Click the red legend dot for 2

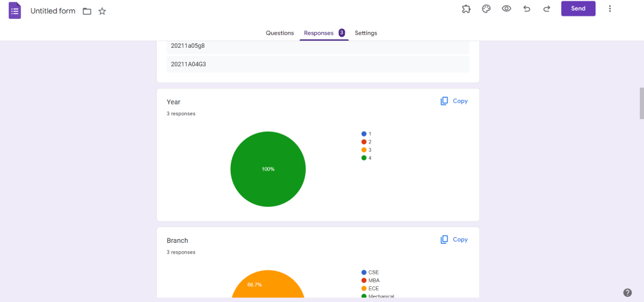coord(364,142)
